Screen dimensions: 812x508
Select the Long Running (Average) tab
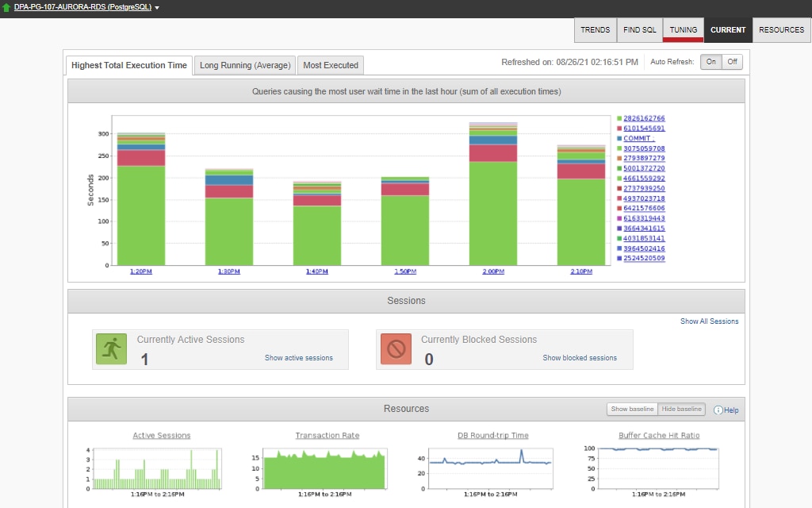(x=245, y=65)
